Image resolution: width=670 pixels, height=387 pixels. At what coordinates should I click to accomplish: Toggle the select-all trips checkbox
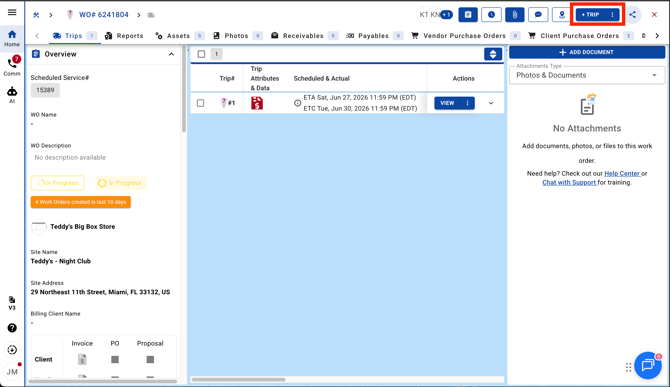[201, 54]
